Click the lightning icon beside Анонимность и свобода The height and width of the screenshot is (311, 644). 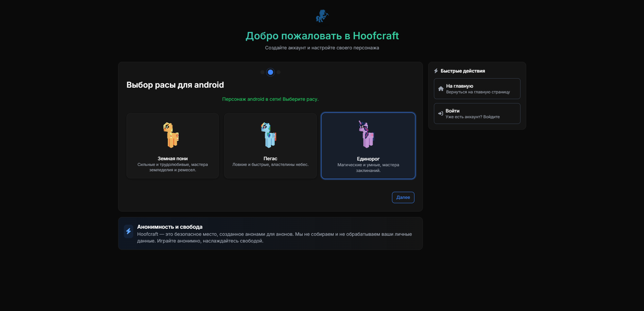pos(129,231)
